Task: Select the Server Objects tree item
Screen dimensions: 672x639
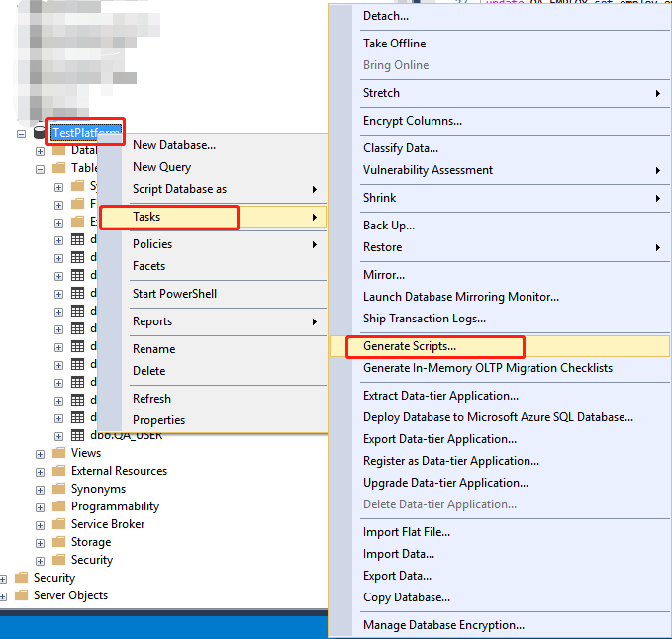Action: pyautogui.click(x=70, y=595)
